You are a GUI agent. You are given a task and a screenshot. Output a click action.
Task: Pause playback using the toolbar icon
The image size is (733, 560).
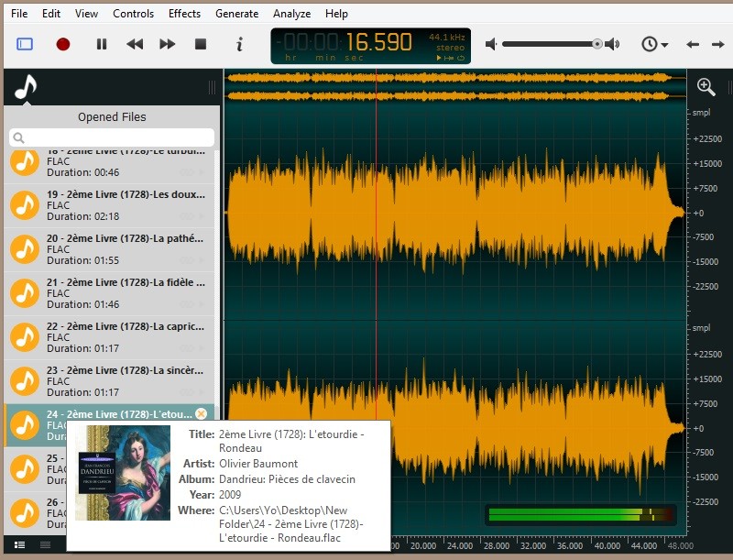pyautogui.click(x=101, y=43)
